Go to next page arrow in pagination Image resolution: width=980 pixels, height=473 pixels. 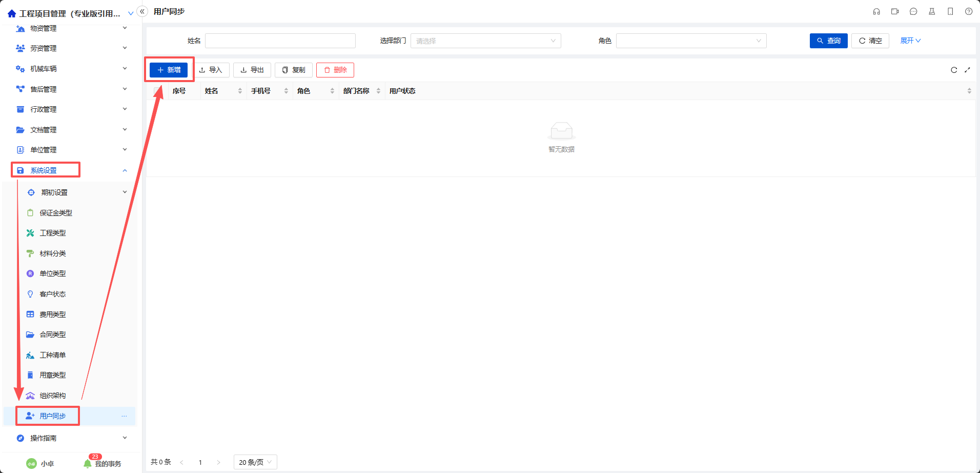218,462
